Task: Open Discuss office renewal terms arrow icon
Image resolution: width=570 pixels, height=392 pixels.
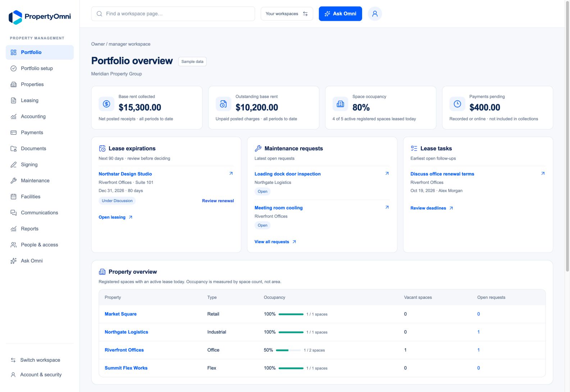Action: (x=543, y=173)
